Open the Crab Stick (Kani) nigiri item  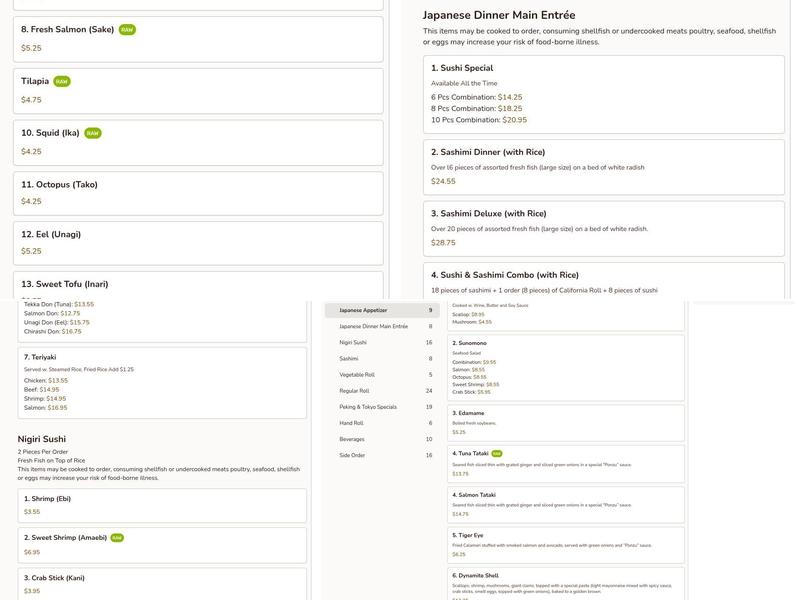point(162,584)
